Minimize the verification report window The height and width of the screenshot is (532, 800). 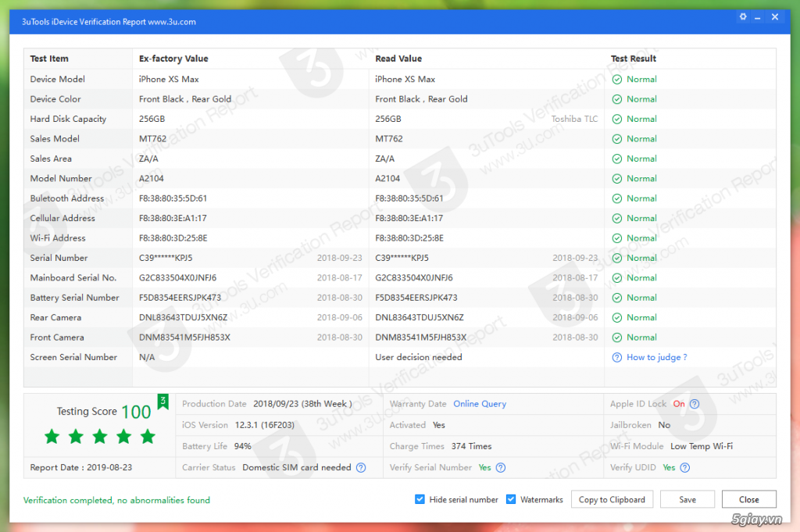click(x=758, y=17)
